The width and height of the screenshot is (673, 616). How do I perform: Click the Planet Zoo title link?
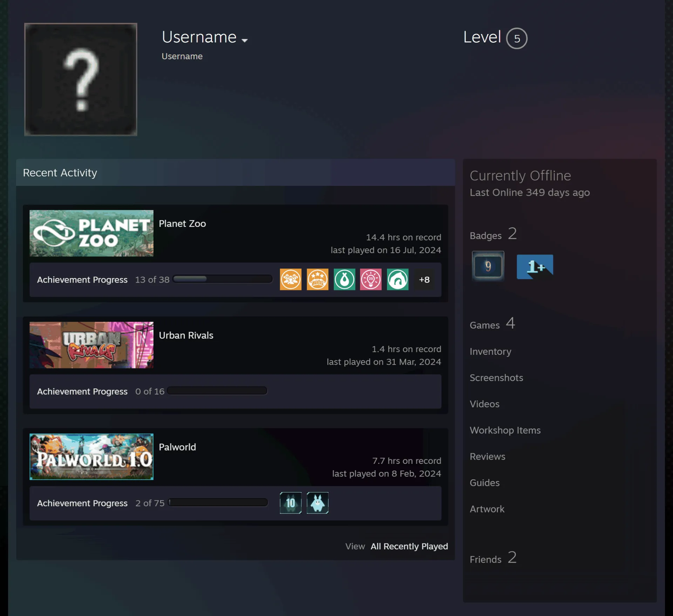[182, 224]
